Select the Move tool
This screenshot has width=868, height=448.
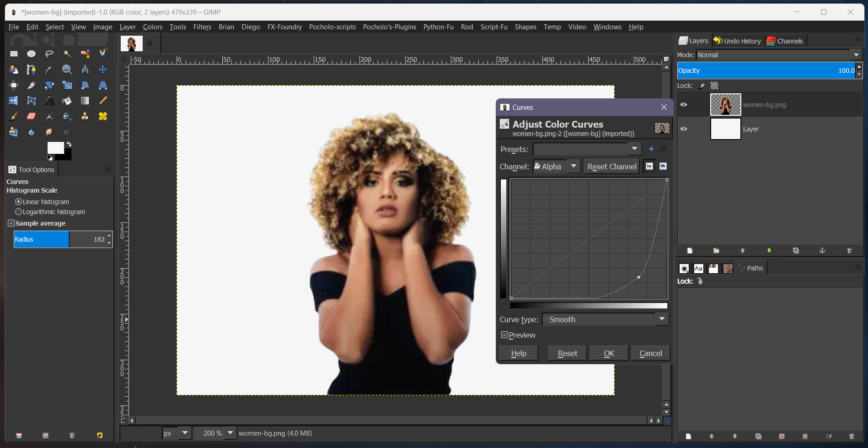pyautogui.click(x=103, y=70)
